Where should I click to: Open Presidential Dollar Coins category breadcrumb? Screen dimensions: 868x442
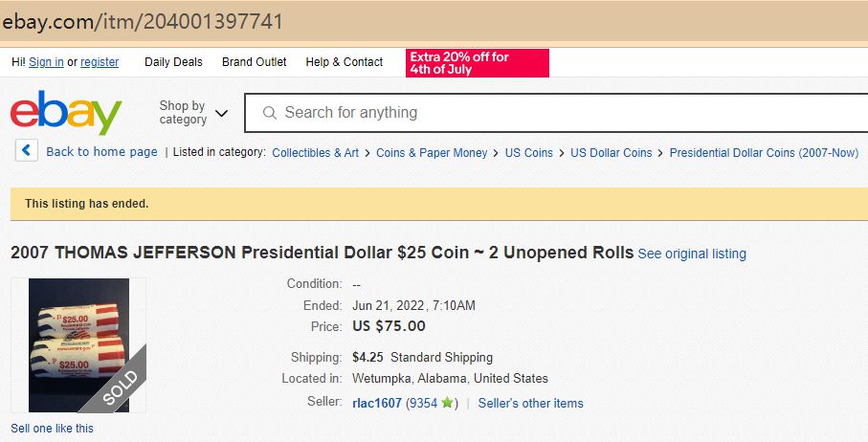point(764,152)
